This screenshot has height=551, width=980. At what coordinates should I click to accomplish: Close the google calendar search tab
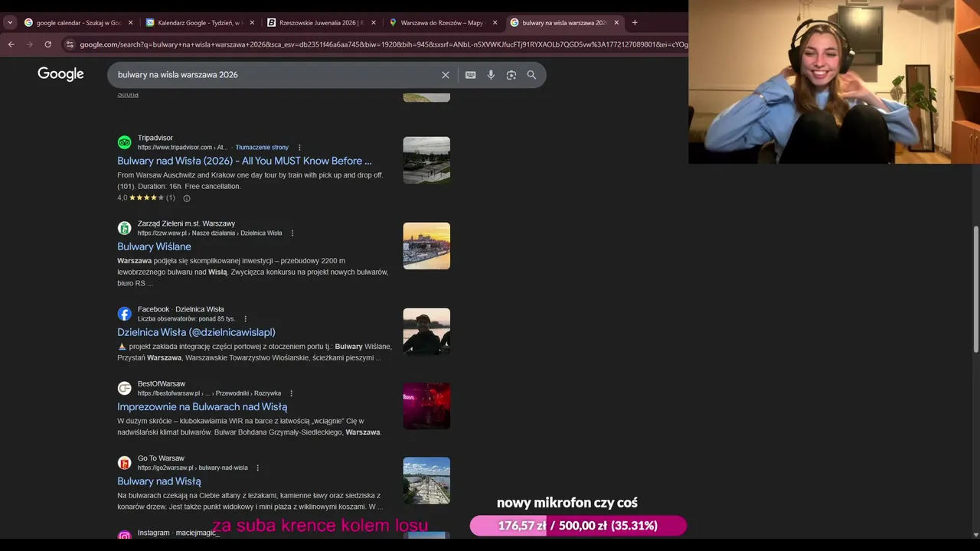point(130,22)
